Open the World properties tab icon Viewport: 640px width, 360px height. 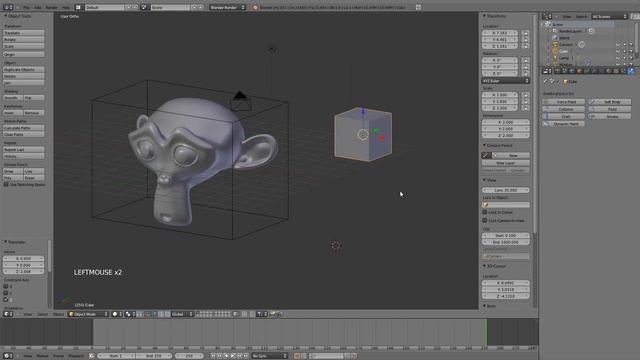[x=572, y=71]
